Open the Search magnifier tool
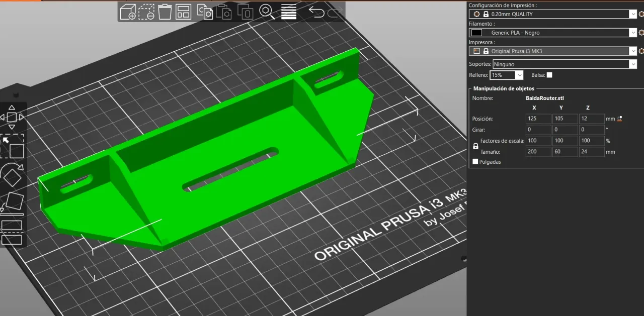Screen dimensions: 644x316 267,12
